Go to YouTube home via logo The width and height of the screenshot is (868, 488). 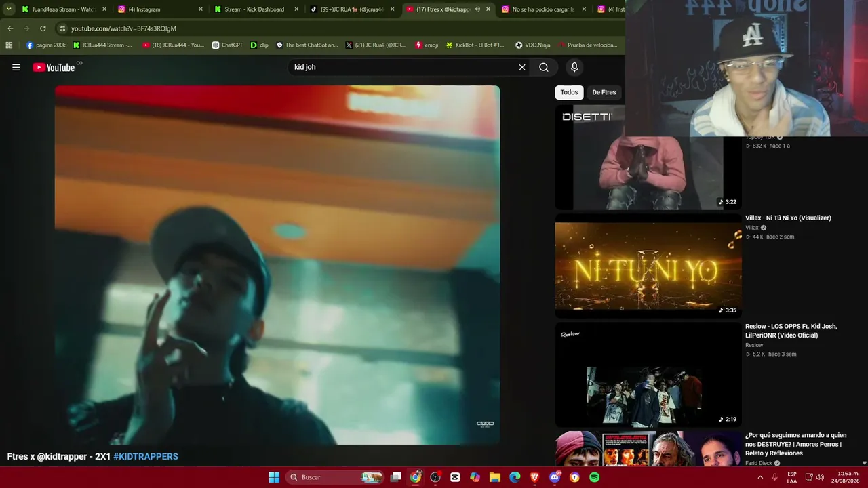[54, 67]
